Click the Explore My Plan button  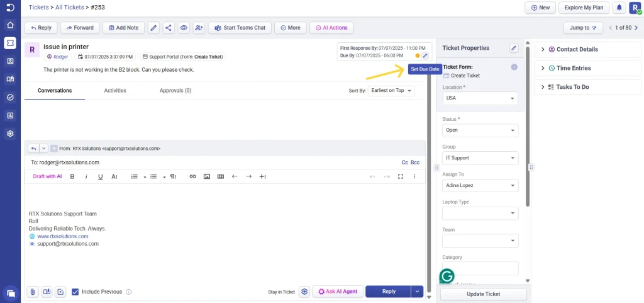[x=584, y=8]
